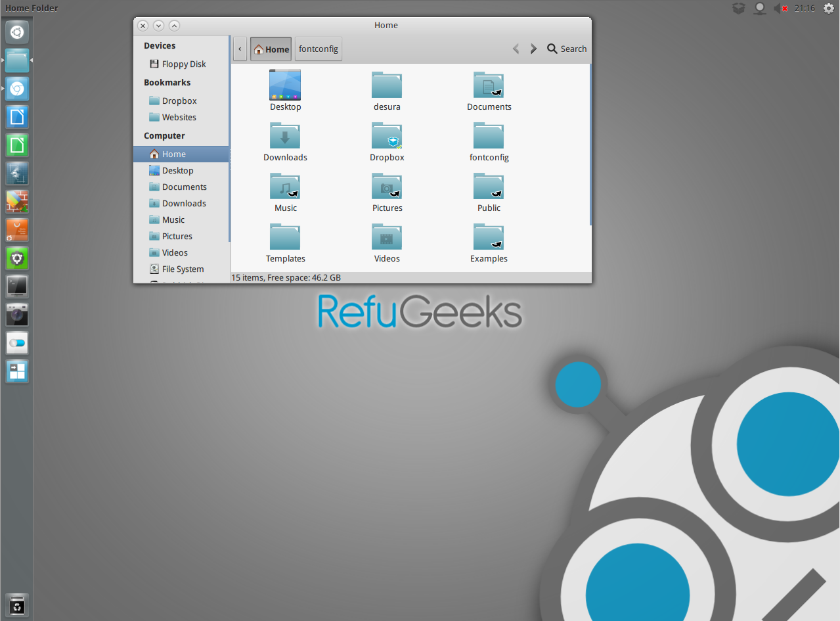Expand path bar with left arrow button
This screenshot has width=840, height=621.
(240, 49)
